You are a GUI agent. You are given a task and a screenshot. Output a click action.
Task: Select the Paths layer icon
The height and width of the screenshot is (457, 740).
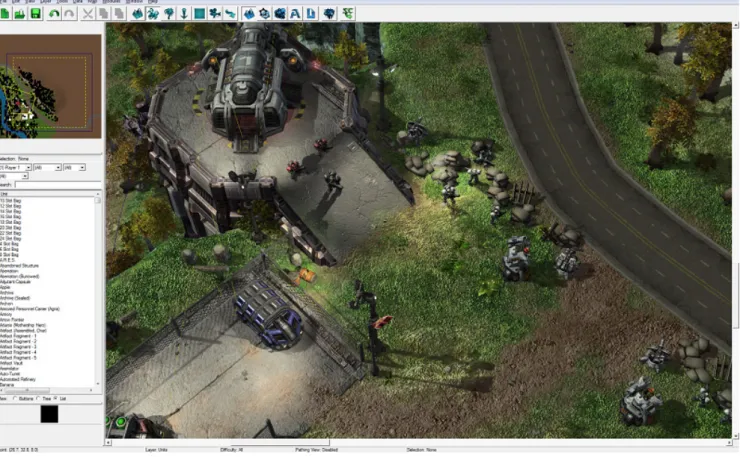tap(230, 13)
